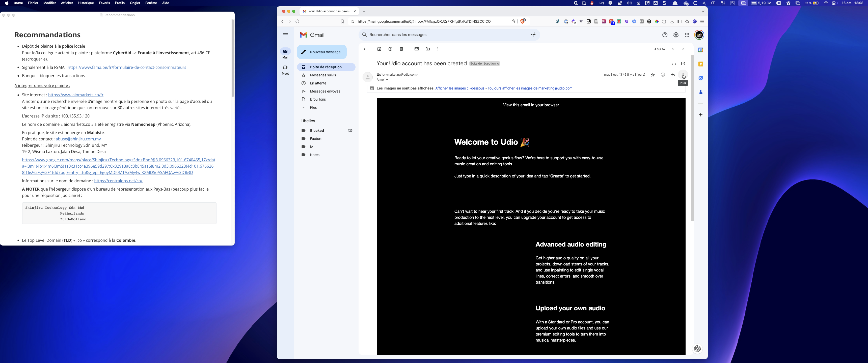This screenshot has height=363, width=868.
Task: Go back to inbox with the back arrow
Action: coord(365,49)
